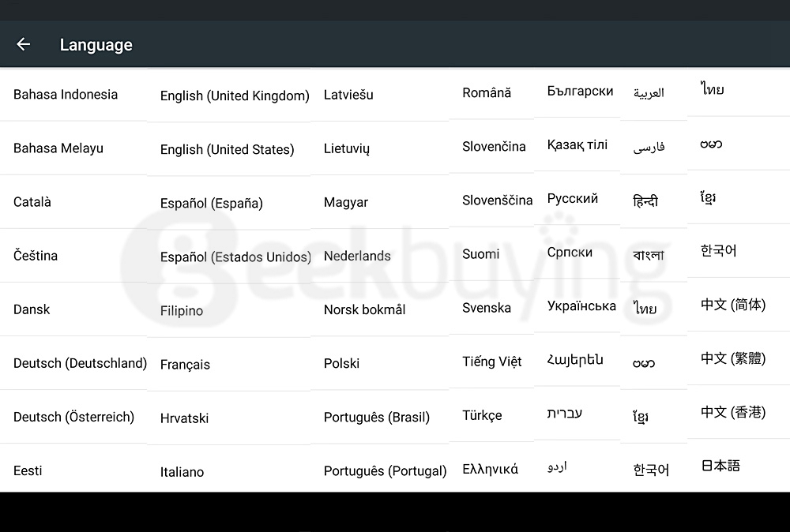Select Bahasa Indonesia language
The width and height of the screenshot is (790, 532).
[66, 95]
